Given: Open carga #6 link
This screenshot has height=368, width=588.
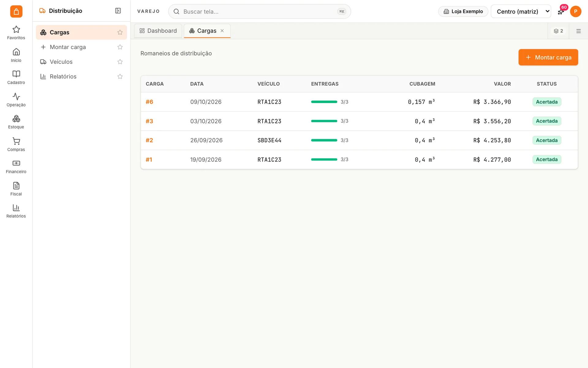Looking at the screenshot, I should 149,102.
